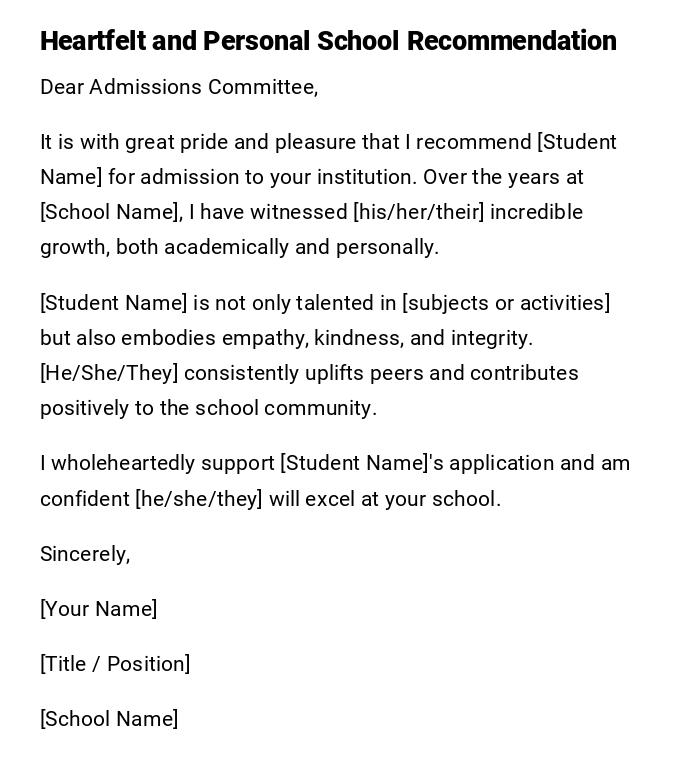Click the "Heartfelt and Personal School Recommendation" title
The height and width of the screenshot is (782, 700).
tap(328, 41)
